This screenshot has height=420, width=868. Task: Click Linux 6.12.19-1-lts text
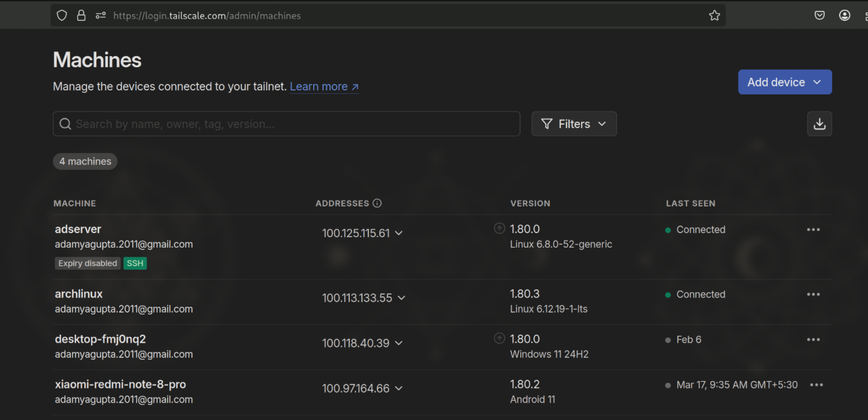(549, 309)
